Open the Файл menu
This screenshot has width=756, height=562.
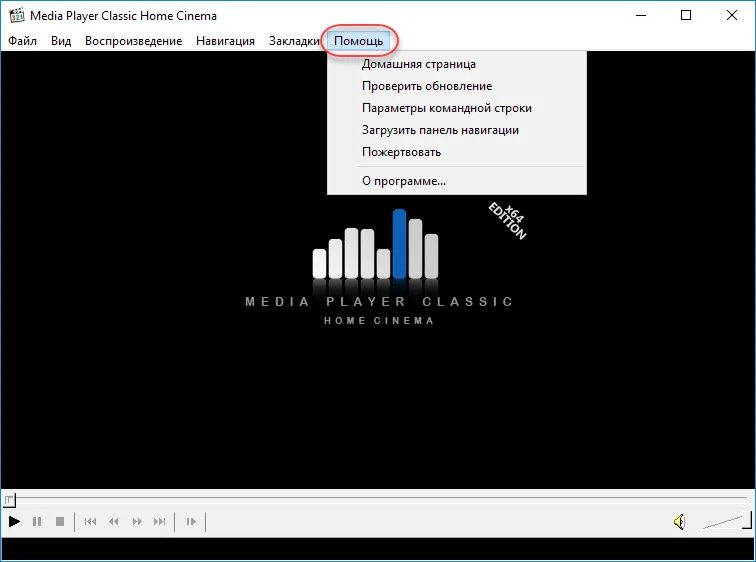pyautogui.click(x=22, y=41)
